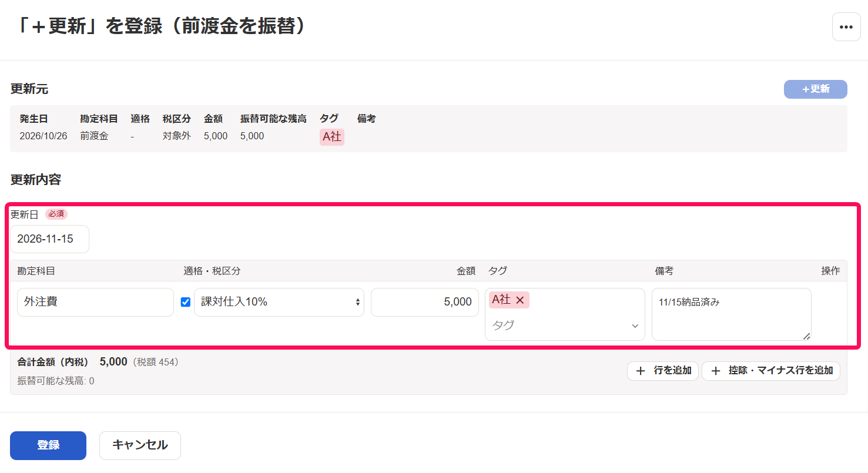Screen dimensions: 868x473
Task: Open the three-dots more options menu
Action: (846, 27)
